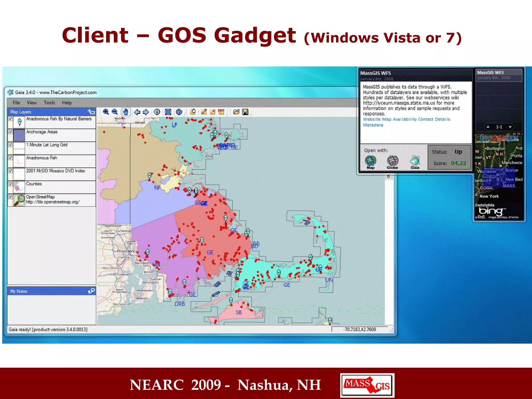
Task: Toggle 2001 MrSID Mosaics DVD Index checkbox
Action: [x=10, y=171]
